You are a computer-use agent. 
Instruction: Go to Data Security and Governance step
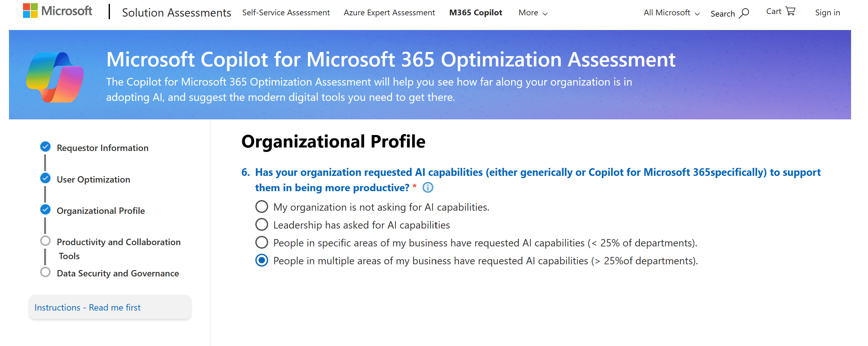pyautogui.click(x=118, y=273)
